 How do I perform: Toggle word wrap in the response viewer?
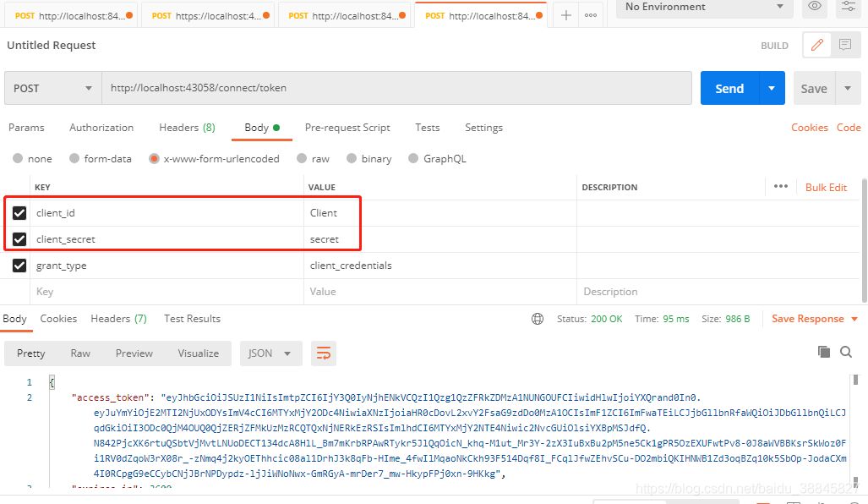(x=323, y=353)
